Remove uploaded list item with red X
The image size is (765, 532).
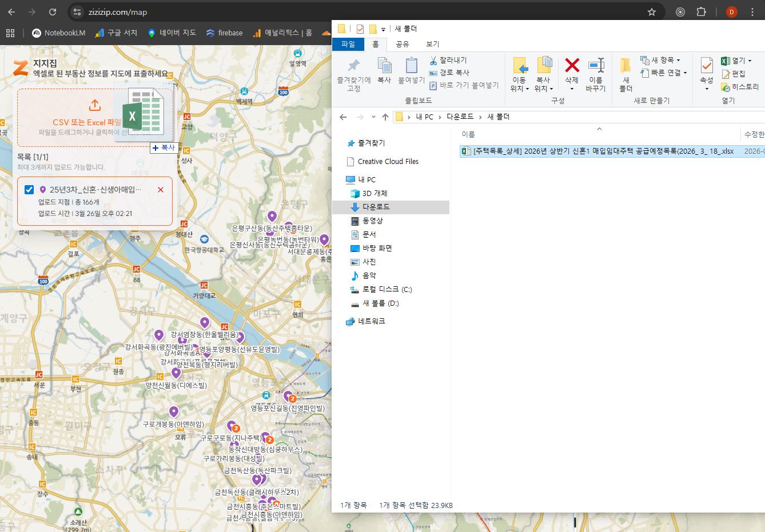pyautogui.click(x=161, y=190)
